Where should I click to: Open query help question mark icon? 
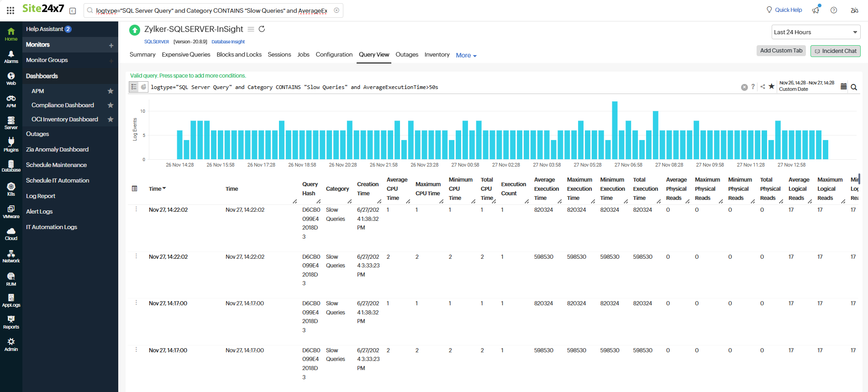coord(753,87)
